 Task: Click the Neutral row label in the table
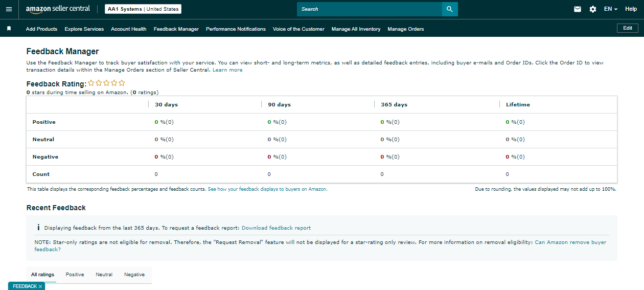pos(43,139)
